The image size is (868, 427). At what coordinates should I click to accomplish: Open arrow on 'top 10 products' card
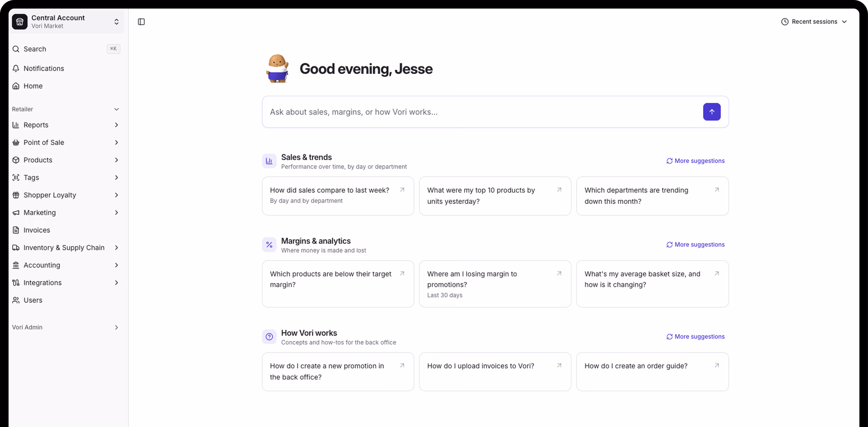click(x=559, y=190)
